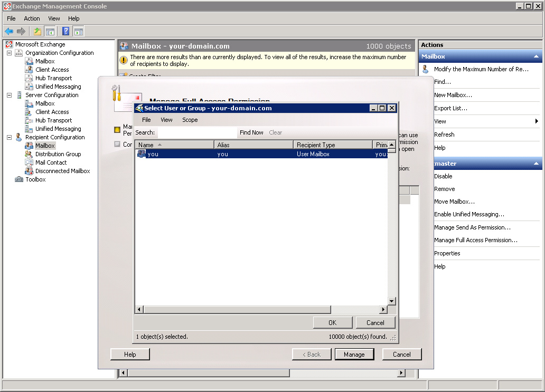
Task: Click the Client Access icon under Server Configuration
Action: [29, 112]
